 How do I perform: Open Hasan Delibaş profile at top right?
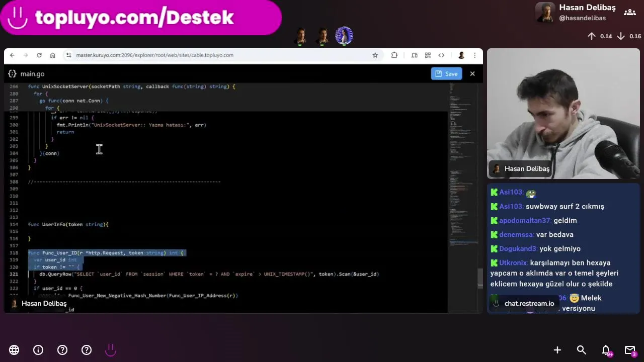pyautogui.click(x=575, y=13)
